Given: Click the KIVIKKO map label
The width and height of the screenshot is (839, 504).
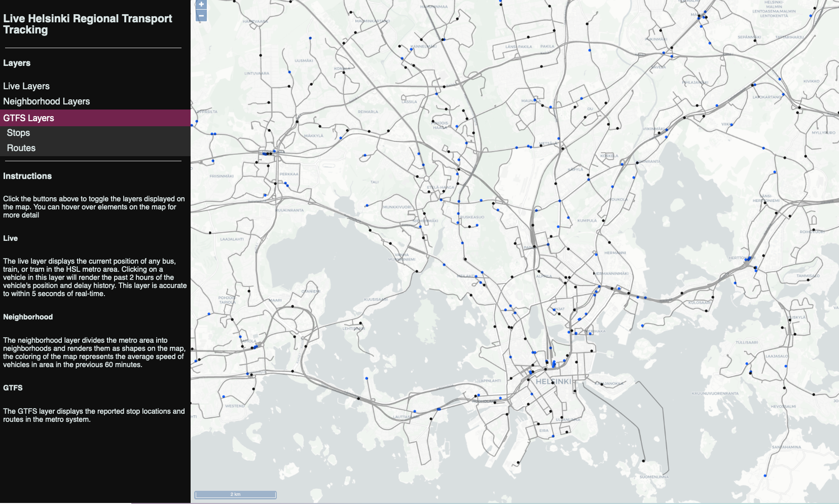Looking at the screenshot, I should (811, 81).
